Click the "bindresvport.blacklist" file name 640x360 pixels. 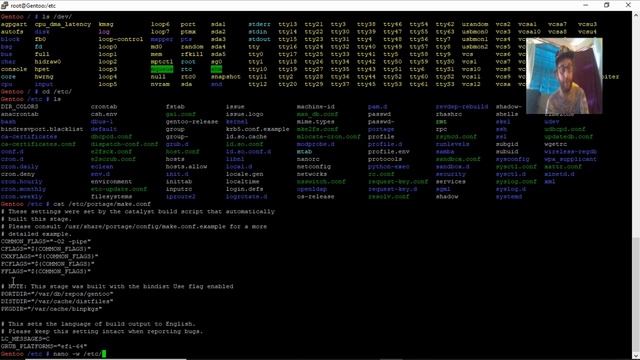coord(42,129)
